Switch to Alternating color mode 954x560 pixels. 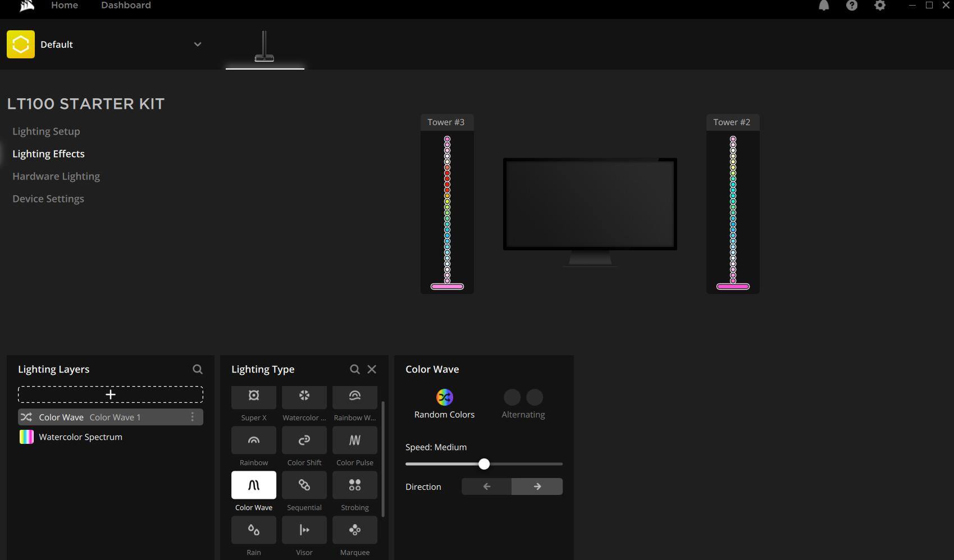523,397
